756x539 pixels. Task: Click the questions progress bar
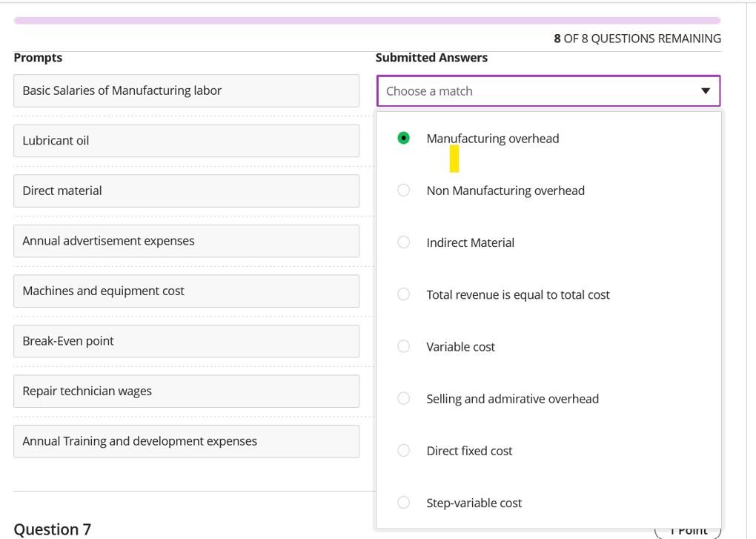(367, 21)
